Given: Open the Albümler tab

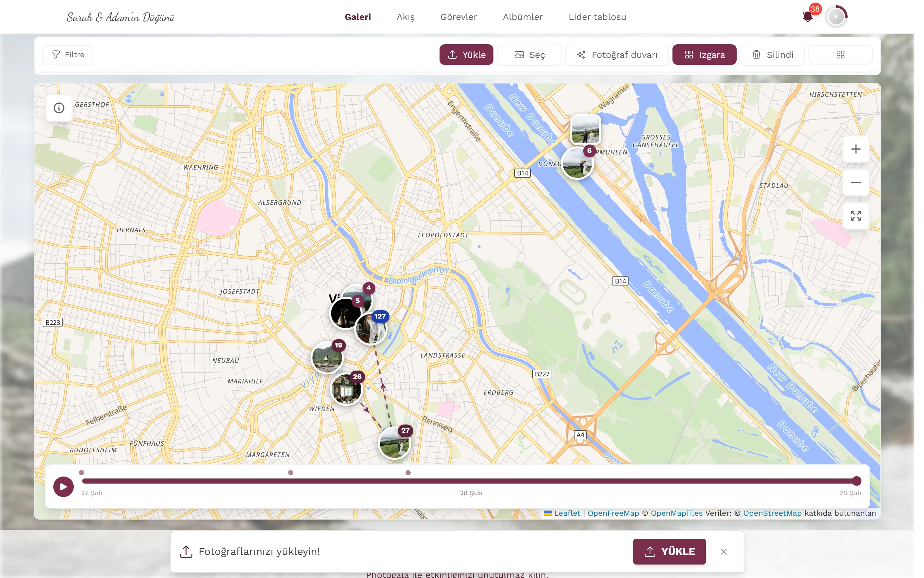Looking at the screenshot, I should pyautogui.click(x=523, y=17).
